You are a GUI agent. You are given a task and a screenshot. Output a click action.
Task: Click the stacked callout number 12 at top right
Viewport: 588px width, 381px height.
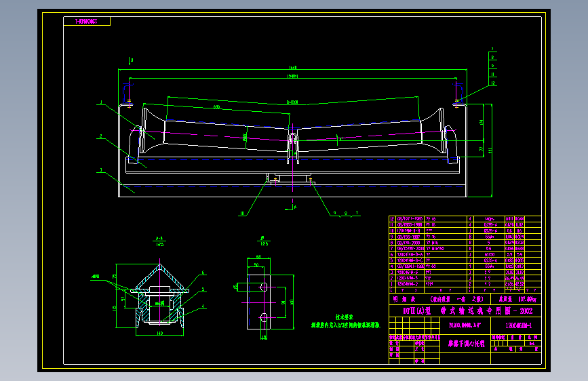pos(493,83)
